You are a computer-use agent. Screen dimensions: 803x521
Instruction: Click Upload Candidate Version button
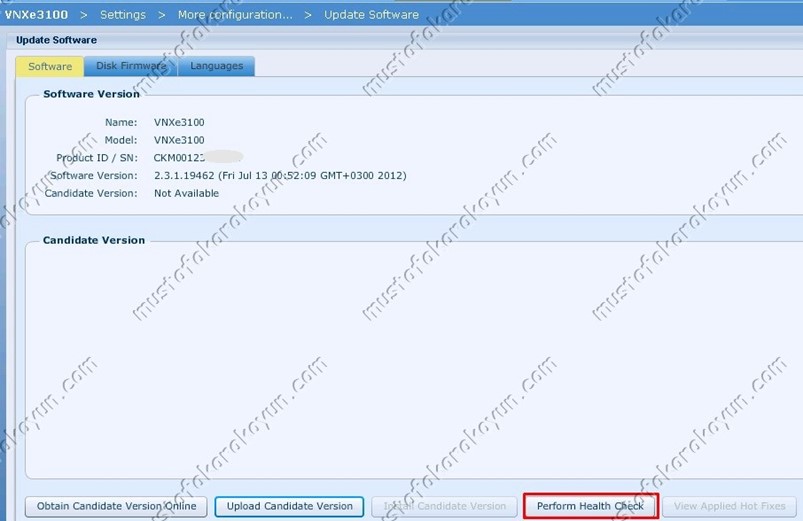[289, 506]
